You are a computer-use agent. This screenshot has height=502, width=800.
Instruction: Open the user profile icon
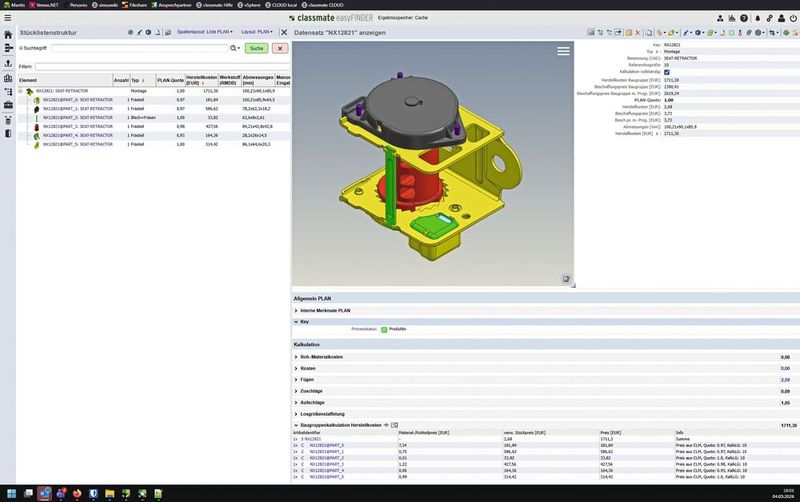point(781,18)
